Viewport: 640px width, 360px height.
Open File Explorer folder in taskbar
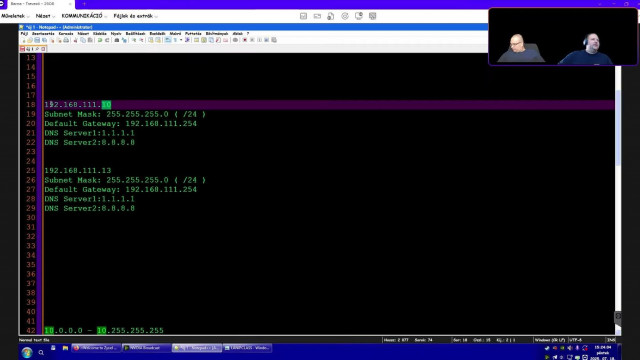coord(65,348)
